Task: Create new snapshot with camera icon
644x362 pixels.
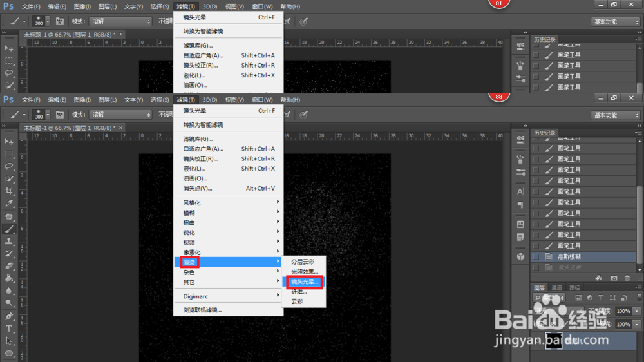Action: click(x=614, y=278)
